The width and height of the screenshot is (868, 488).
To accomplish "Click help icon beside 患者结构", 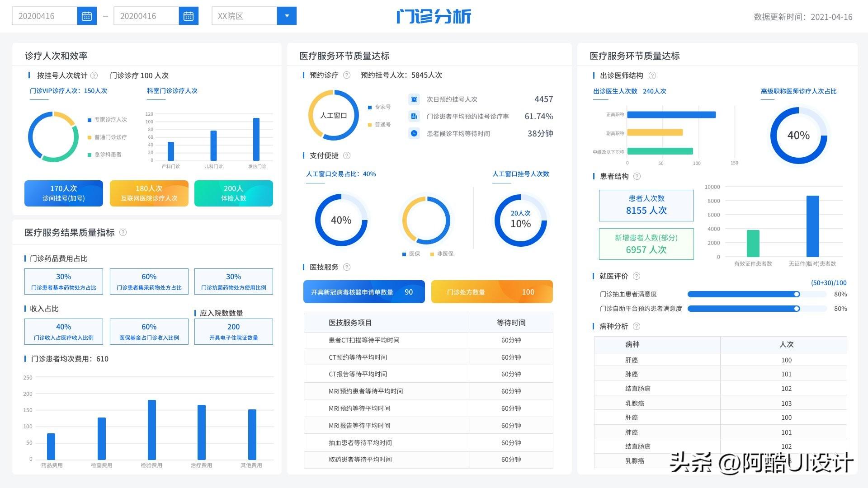I will 637,176.
